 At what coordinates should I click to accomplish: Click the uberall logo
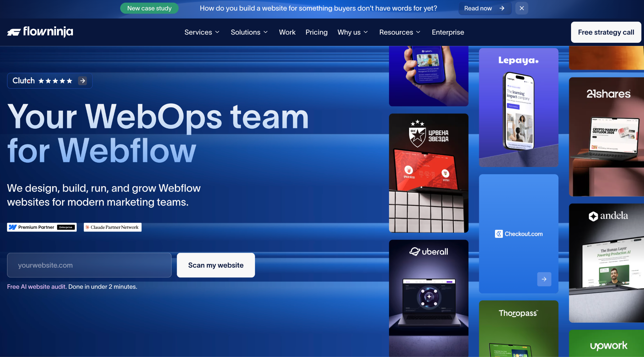click(429, 251)
